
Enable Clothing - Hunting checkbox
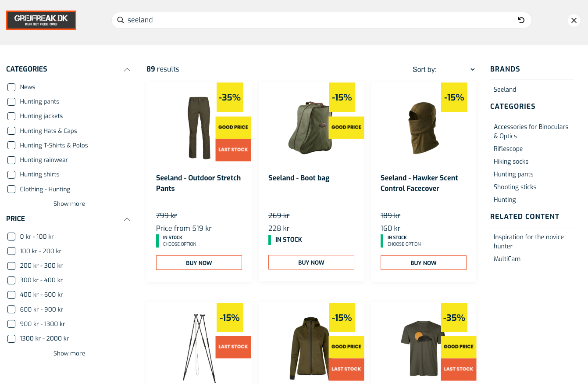[x=11, y=189]
